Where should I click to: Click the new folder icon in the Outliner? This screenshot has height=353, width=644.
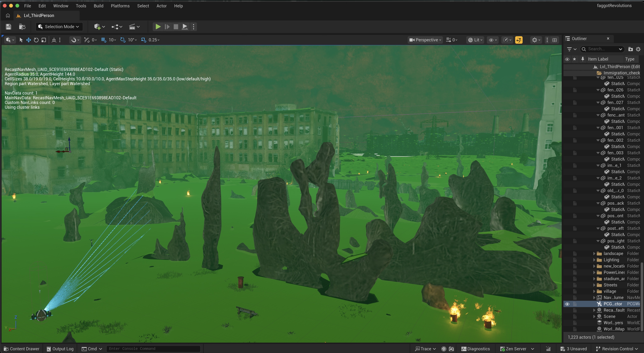point(630,49)
